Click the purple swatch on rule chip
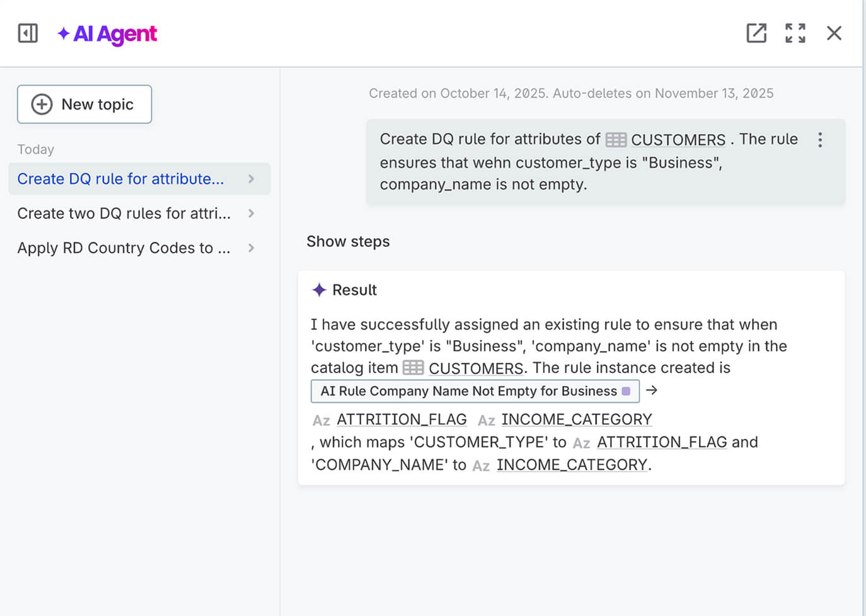Screen dimensions: 866x616 (x=626, y=391)
